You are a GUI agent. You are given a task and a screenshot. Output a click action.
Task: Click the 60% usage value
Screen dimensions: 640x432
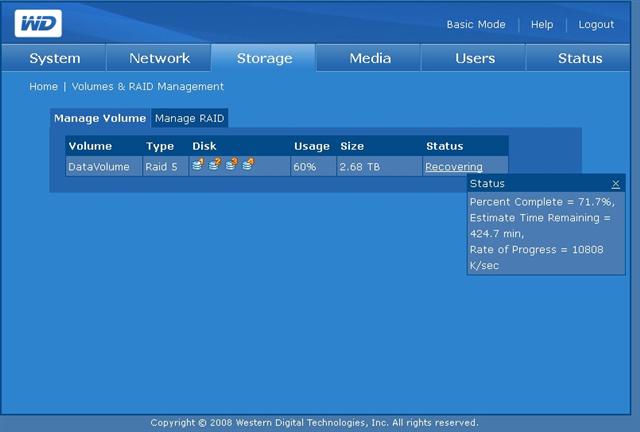[x=304, y=167]
